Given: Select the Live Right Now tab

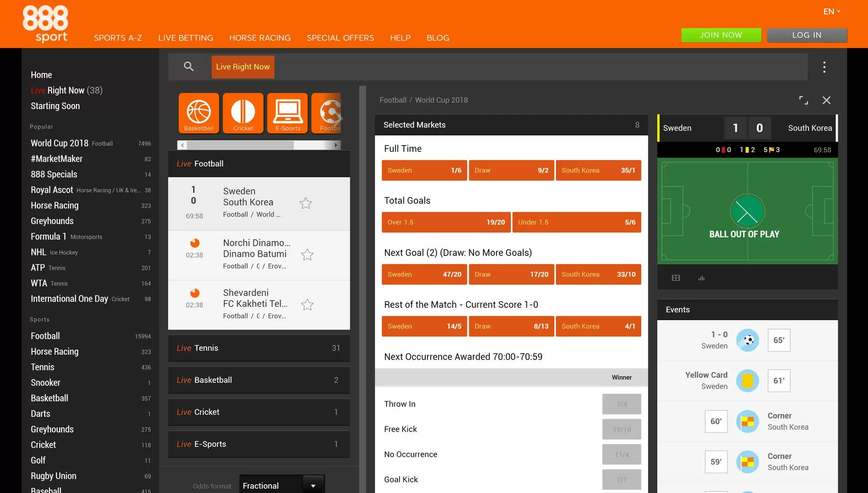Looking at the screenshot, I should (243, 67).
